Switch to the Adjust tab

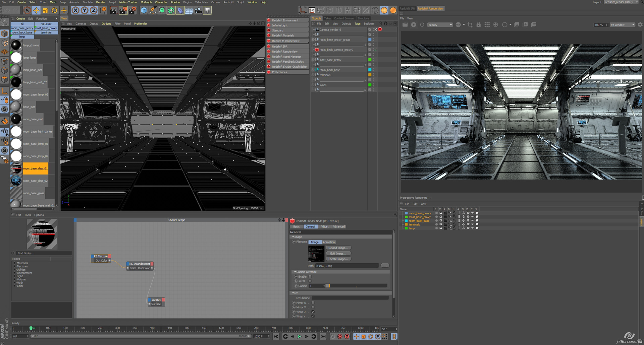[x=324, y=227]
